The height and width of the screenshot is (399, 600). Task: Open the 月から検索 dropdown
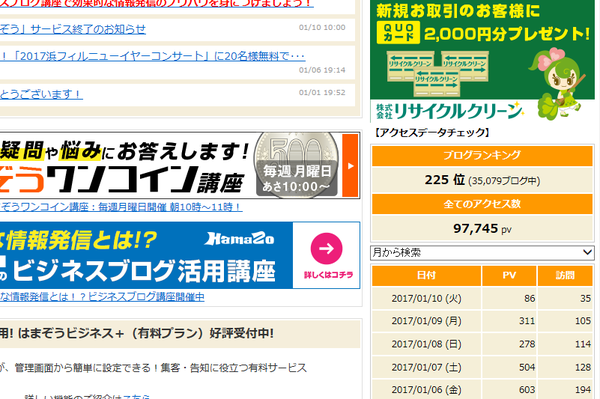click(482, 252)
